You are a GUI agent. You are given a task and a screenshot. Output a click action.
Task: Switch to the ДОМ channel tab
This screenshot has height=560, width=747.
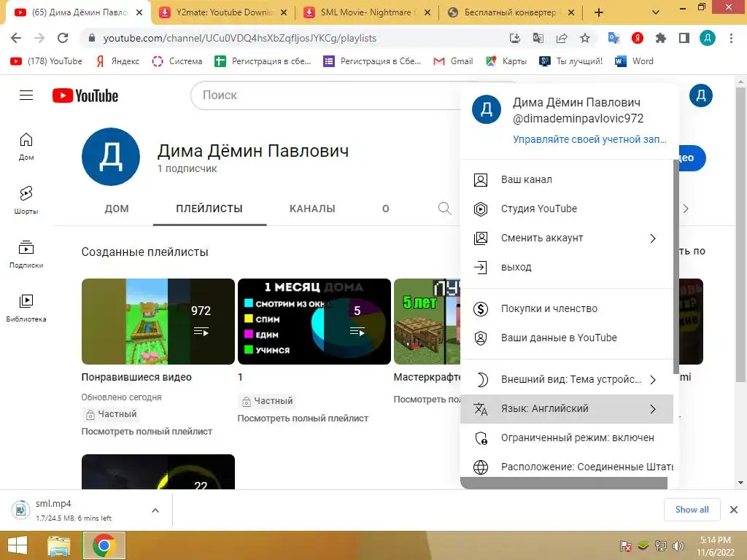click(x=117, y=209)
